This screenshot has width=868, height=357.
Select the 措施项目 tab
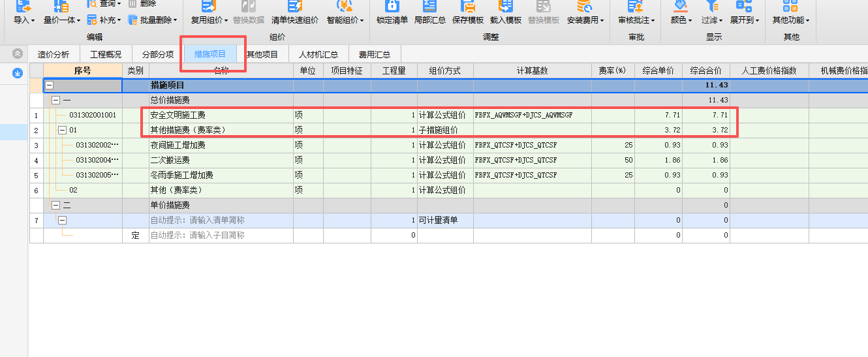pyautogui.click(x=210, y=54)
